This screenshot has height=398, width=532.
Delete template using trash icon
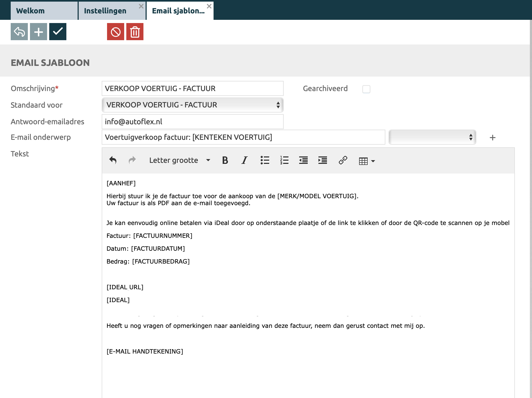pos(135,32)
